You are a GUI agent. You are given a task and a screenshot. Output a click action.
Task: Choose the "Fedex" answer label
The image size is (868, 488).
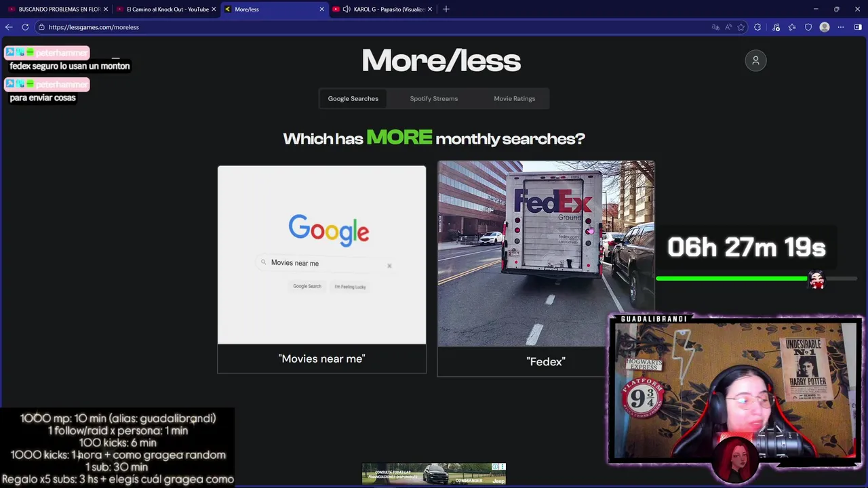546,361
